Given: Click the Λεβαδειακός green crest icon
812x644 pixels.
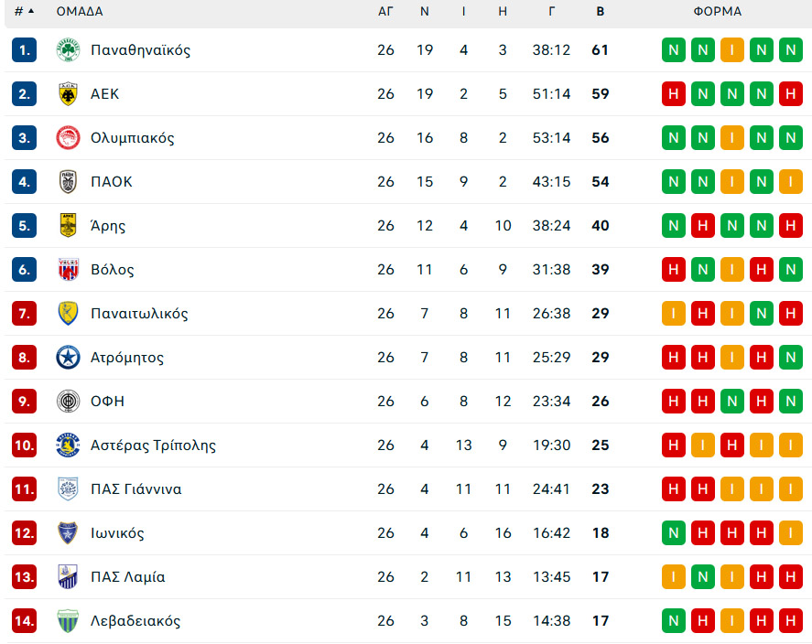Looking at the screenshot, I should (x=68, y=621).
